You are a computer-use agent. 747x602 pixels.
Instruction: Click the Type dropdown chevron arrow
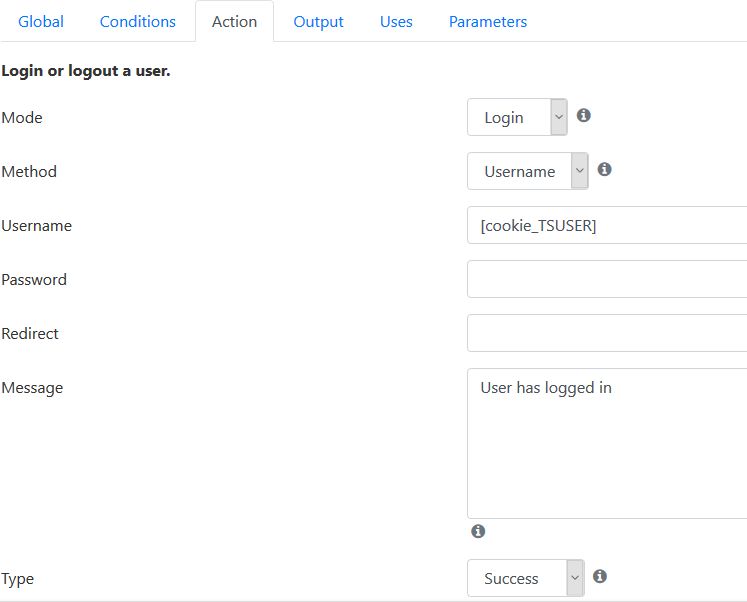(575, 578)
